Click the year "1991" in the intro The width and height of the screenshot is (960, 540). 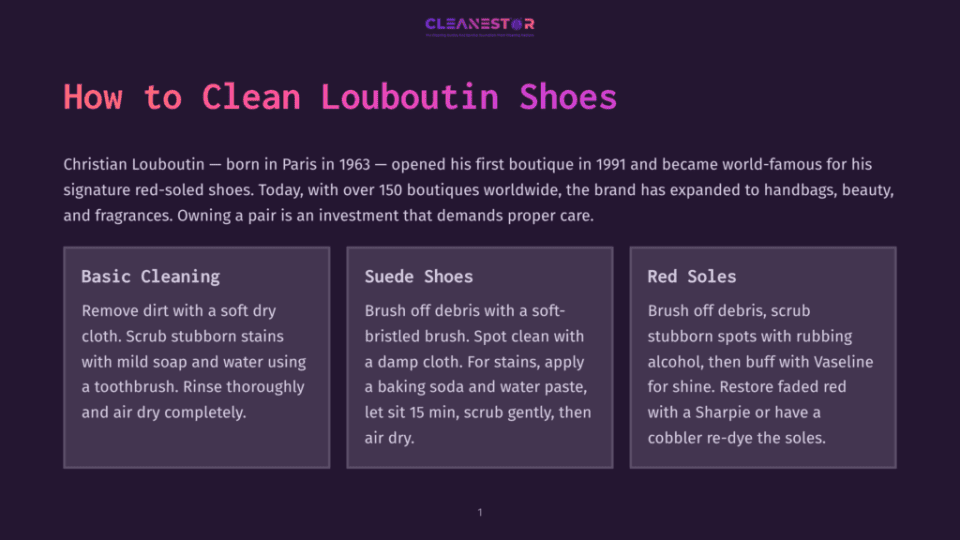coord(610,165)
